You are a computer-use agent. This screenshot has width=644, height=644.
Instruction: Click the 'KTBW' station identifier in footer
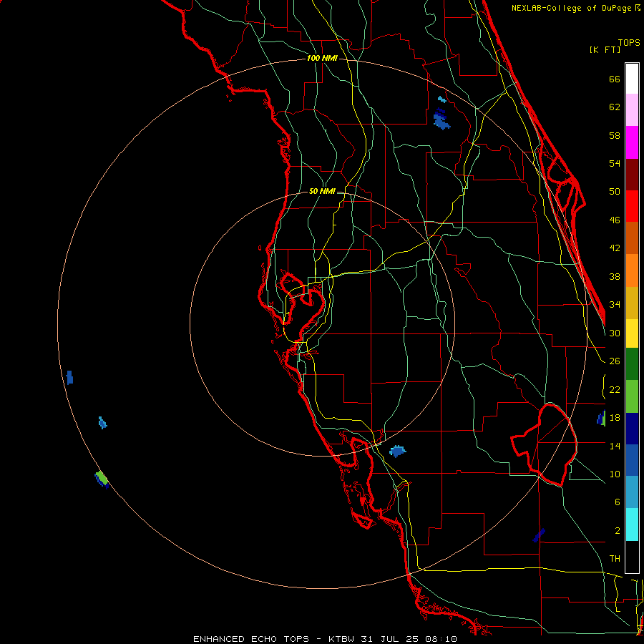point(341,639)
